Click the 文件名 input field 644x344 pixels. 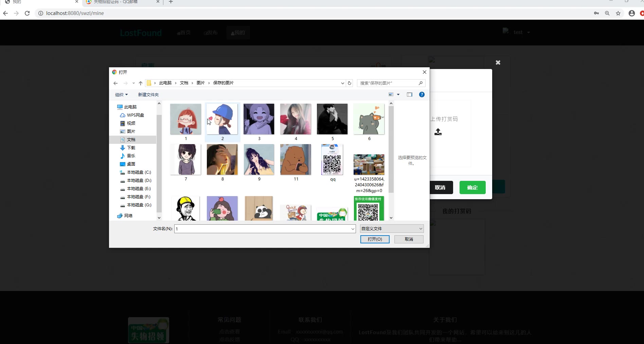262,229
